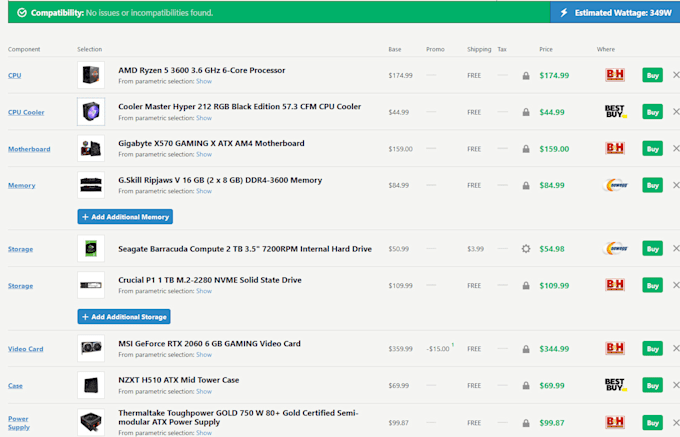680x437 pixels.
Task: Click the lock icon in the Video Card row
Action: coord(526,349)
